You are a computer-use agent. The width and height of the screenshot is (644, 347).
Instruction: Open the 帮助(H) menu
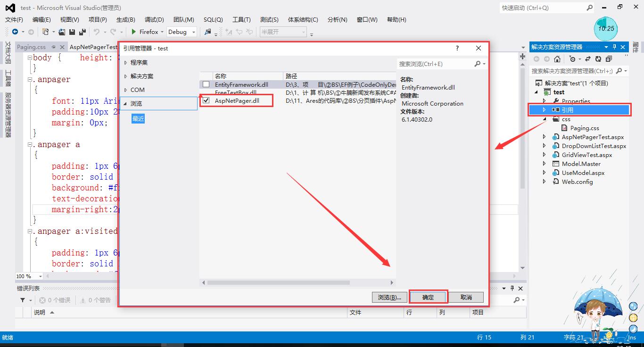(x=396, y=19)
